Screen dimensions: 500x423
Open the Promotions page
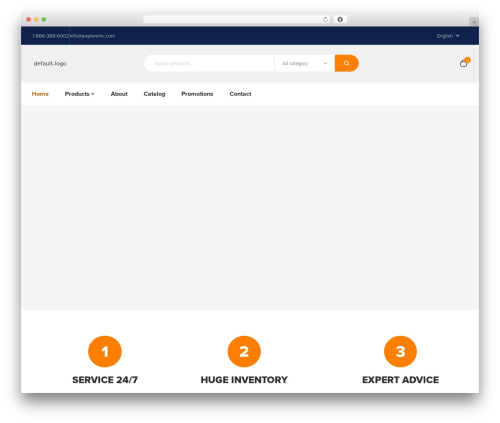197,94
